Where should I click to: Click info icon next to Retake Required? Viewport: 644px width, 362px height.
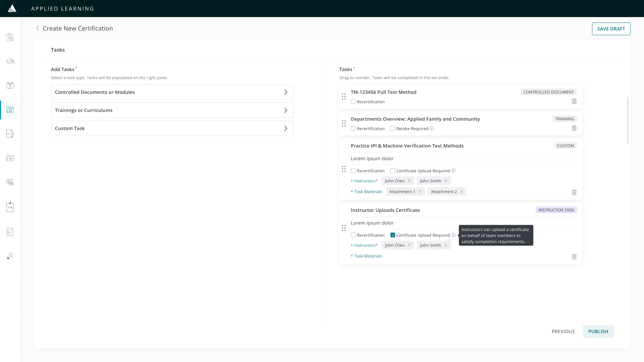432,128
